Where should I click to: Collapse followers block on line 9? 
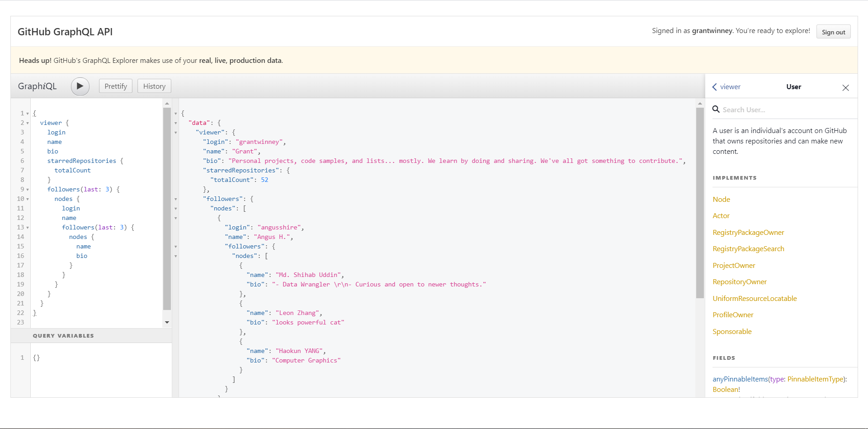[x=28, y=190]
